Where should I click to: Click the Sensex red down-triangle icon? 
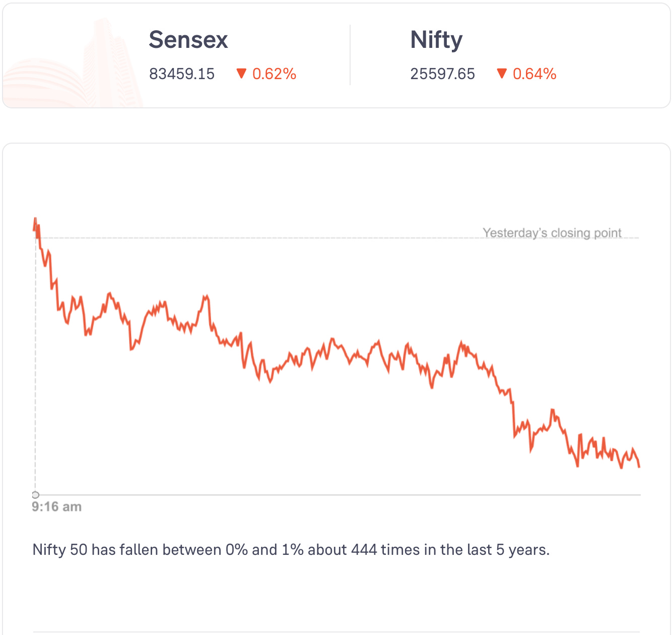click(x=241, y=74)
